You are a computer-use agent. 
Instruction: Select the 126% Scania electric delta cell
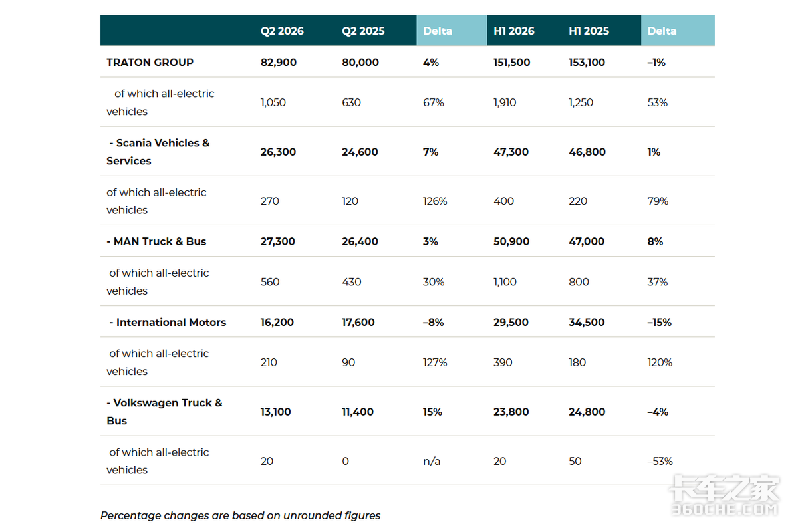435,201
